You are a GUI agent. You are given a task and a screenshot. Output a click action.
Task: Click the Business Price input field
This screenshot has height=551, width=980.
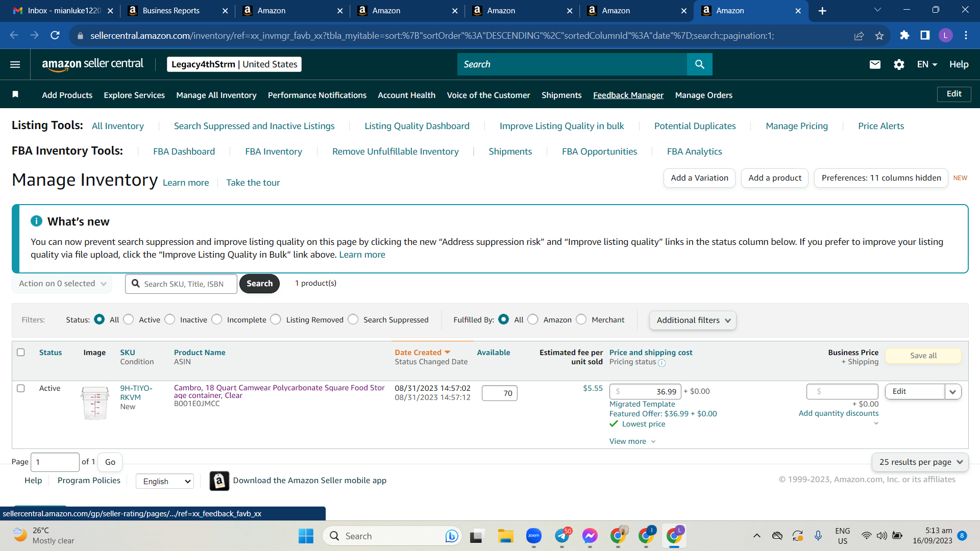[x=842, y=391]
